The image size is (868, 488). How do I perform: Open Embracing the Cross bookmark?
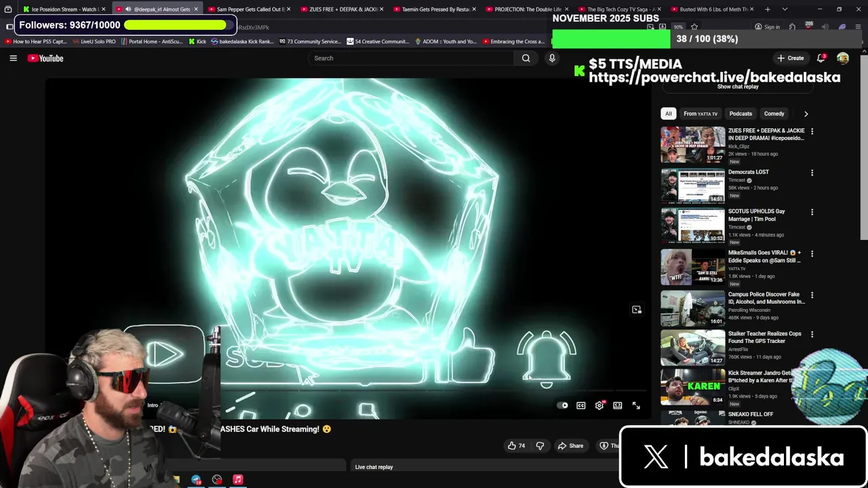tap(513, 41)
